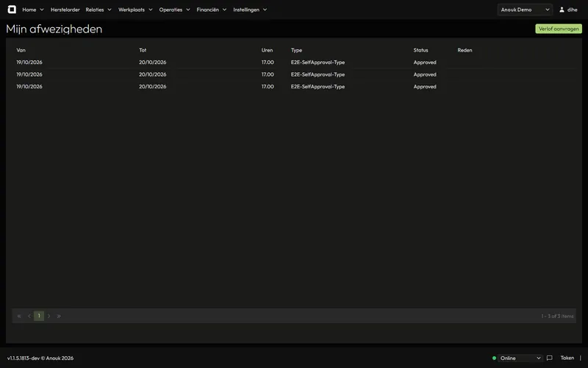Select second row's Approved status
Screen dimensions: 588x368
425,74
